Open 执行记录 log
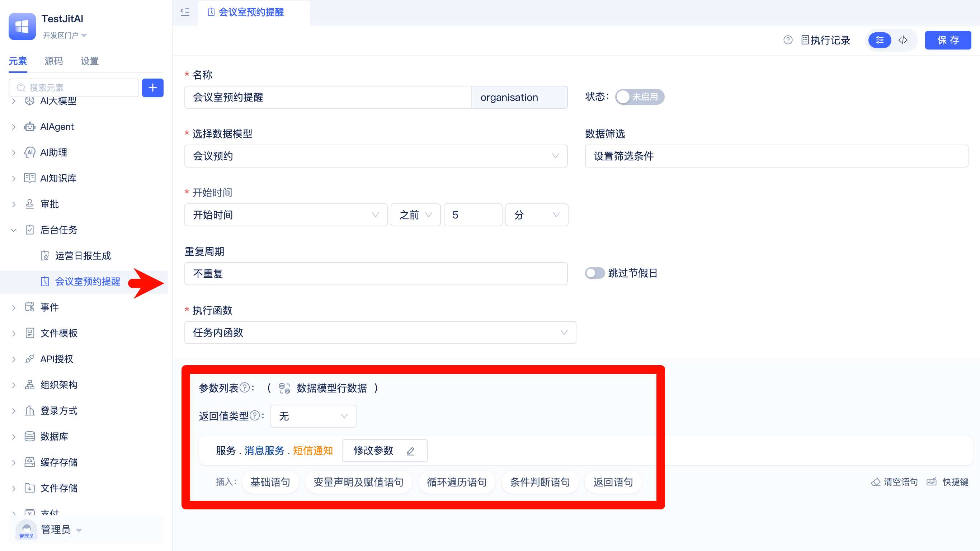 [825, 40]
